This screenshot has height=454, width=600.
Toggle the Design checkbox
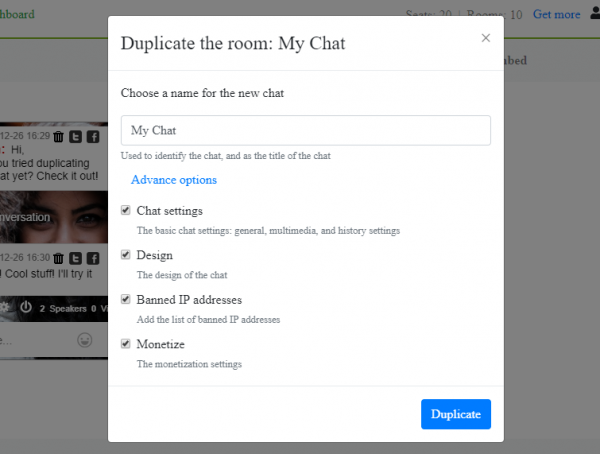[x=126, y=255]
